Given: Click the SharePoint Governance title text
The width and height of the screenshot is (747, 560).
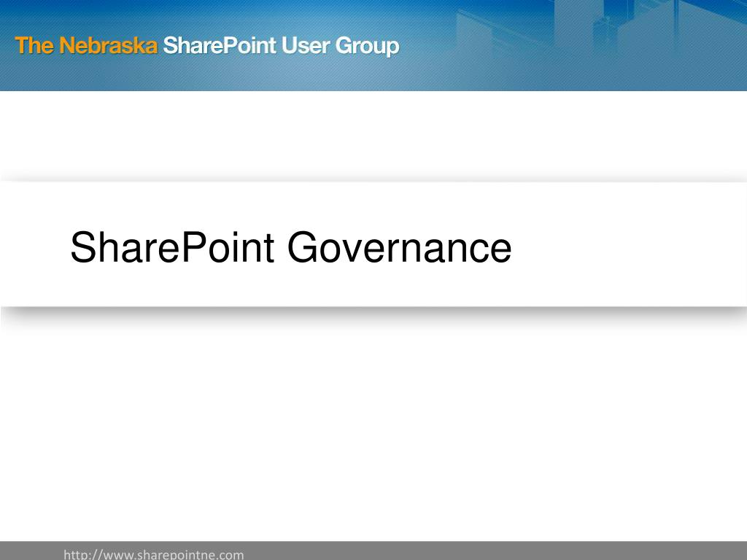Looking at the screenshot, I should tap(290, 247).
